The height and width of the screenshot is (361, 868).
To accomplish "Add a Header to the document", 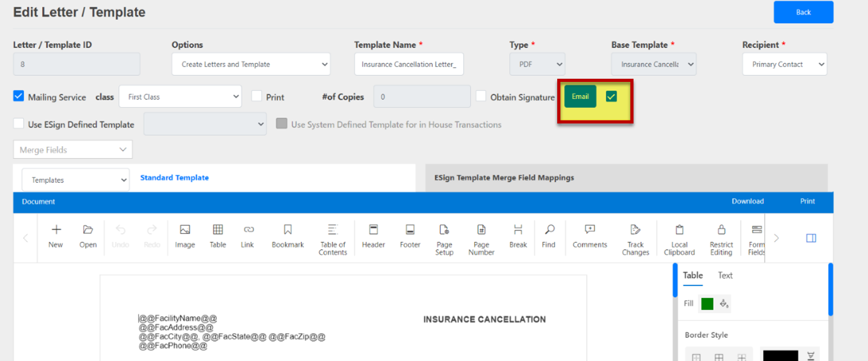I will 373,237.
